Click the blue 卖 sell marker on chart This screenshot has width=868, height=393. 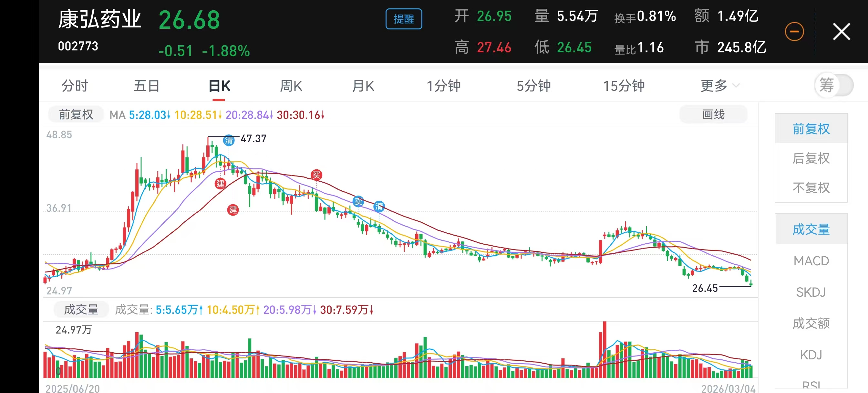click(358, 201)
